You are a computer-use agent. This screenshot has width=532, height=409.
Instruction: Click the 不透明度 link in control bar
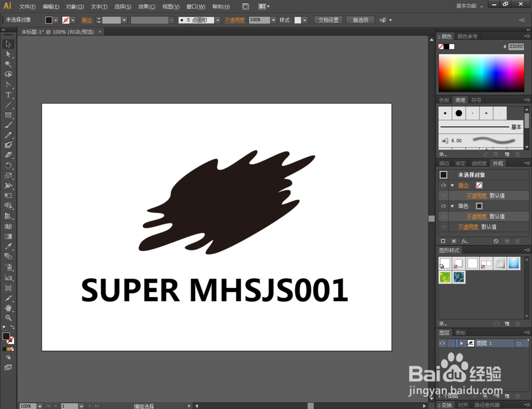(x=235, y=20)
